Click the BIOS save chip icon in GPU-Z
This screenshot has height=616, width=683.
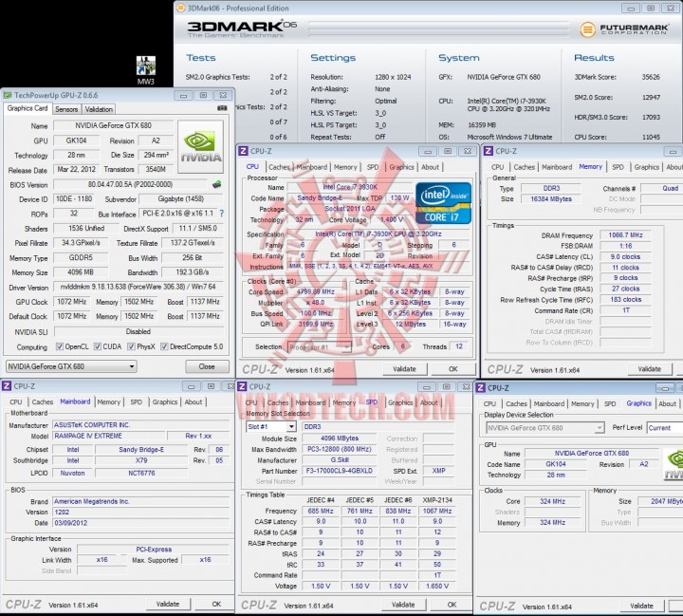(x=216, y=184)
